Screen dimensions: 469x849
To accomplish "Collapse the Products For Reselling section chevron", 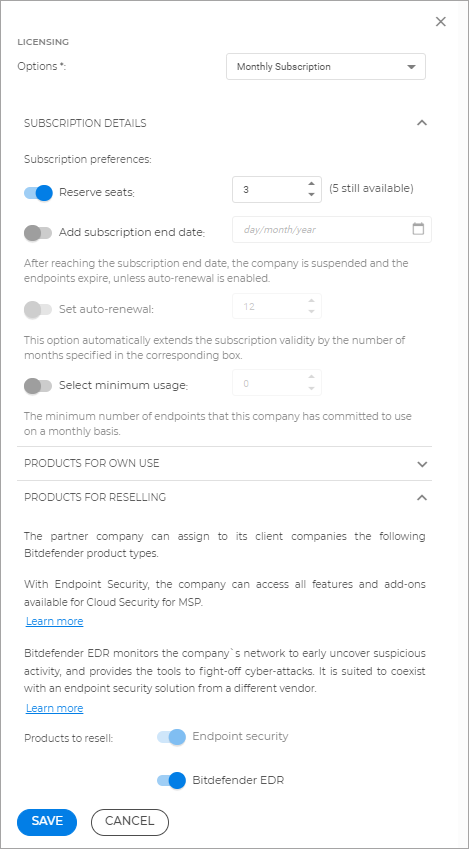I will click(x=422, y=498).
